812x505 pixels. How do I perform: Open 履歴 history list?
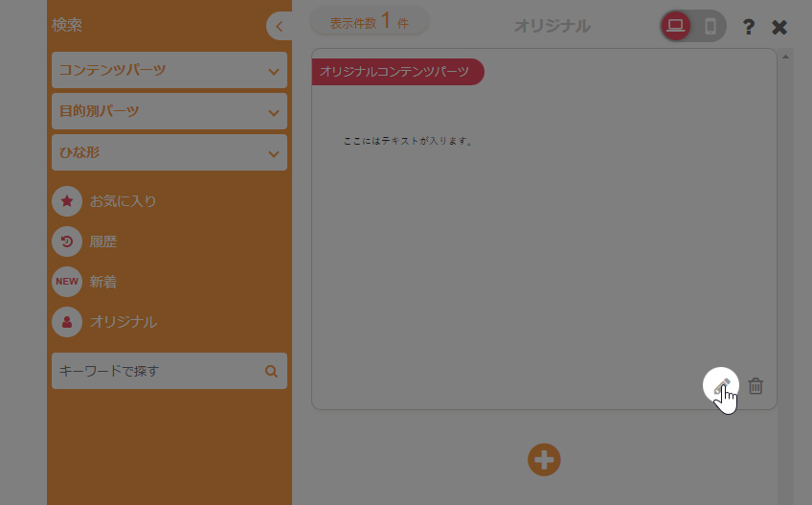[103, 241]
